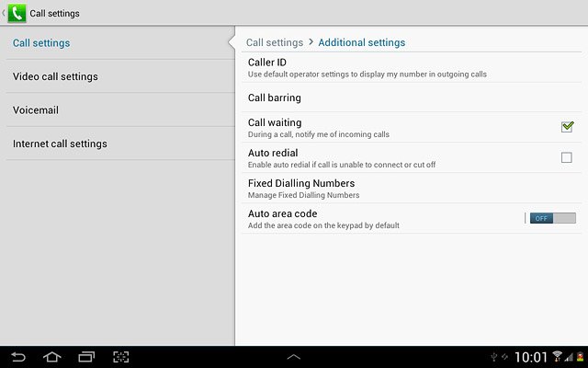Open Call barring settings
588x368 pixels.
pos(412,98)
